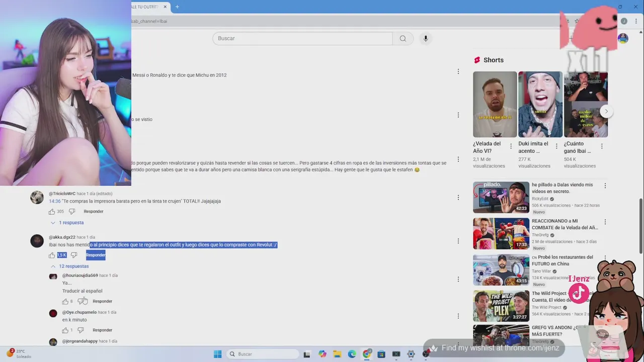
Task: Open the 42:23 'pillado' video thumbnail
Action: pos(501,198)
